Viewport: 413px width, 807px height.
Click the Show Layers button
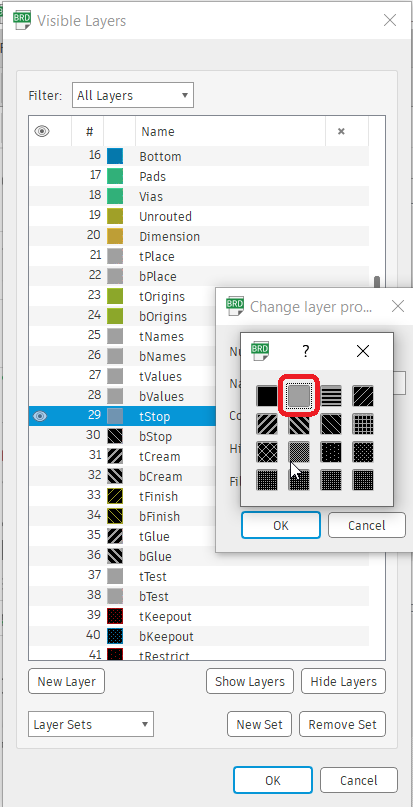coord(250,681)
